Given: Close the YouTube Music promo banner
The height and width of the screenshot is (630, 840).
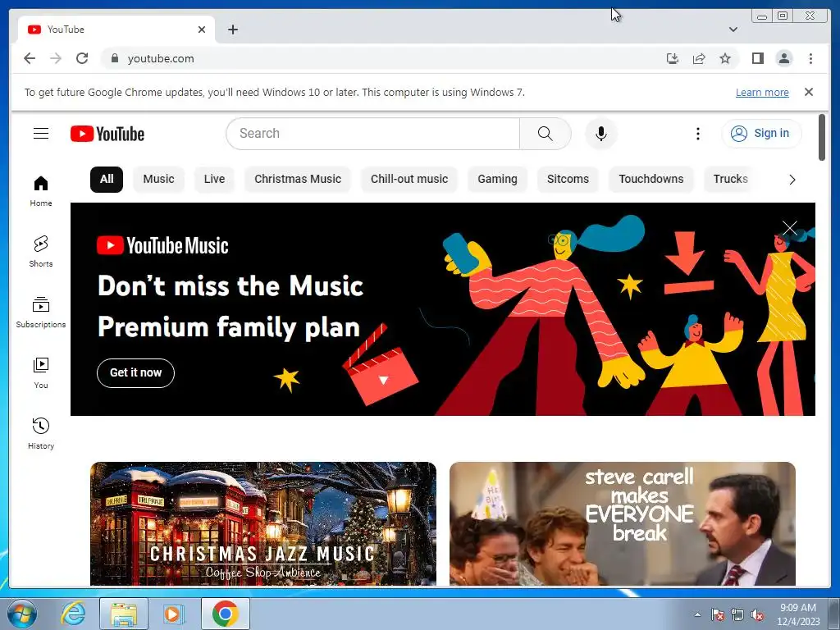Looking at the screenshot, I should (x=790, y=228).
